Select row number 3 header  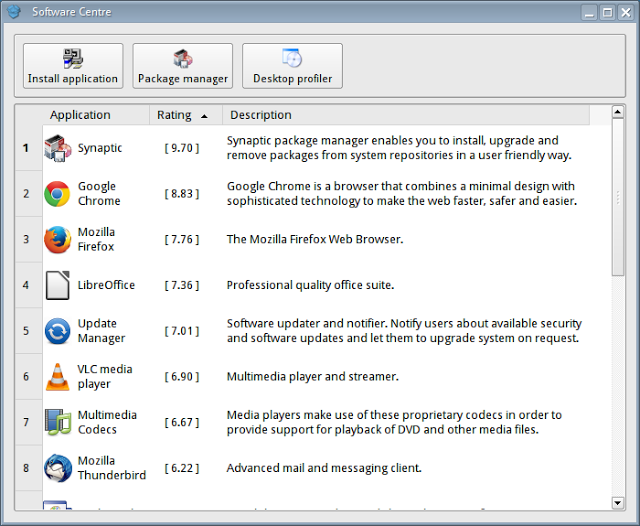[x=29, y=240]
